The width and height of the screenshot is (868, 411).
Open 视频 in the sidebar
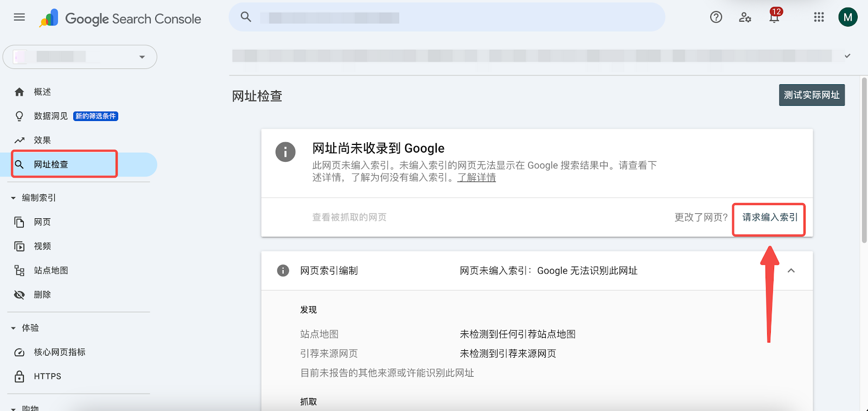pyautogui.click(x=42, y=246)
